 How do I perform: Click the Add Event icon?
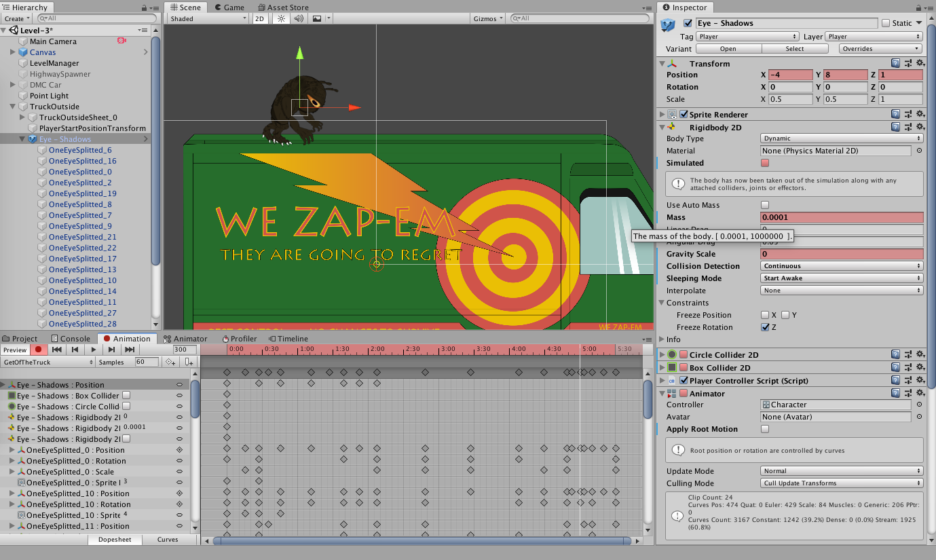pos(189,362)
